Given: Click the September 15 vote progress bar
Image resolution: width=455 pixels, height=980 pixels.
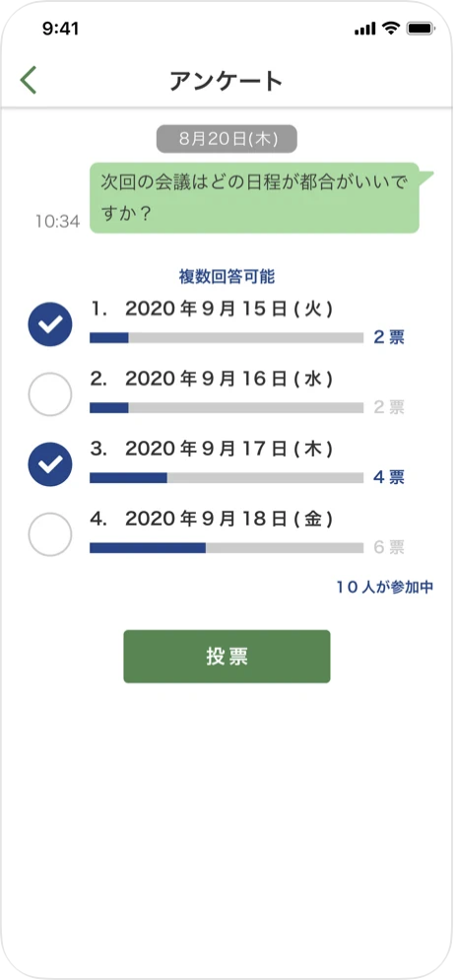Looking at the screenshot, I should click(x=227, y=338).
